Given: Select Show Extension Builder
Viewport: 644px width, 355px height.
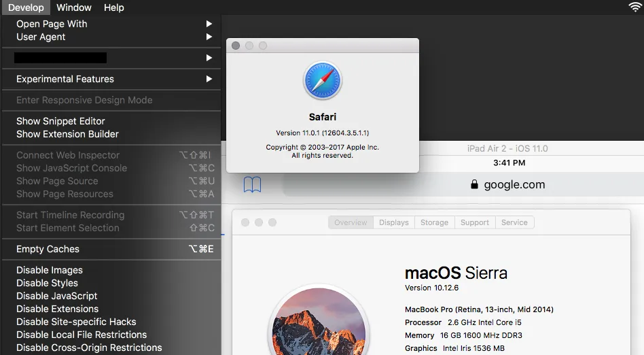Looking at the screenshot, I should (x=111, y=134).
